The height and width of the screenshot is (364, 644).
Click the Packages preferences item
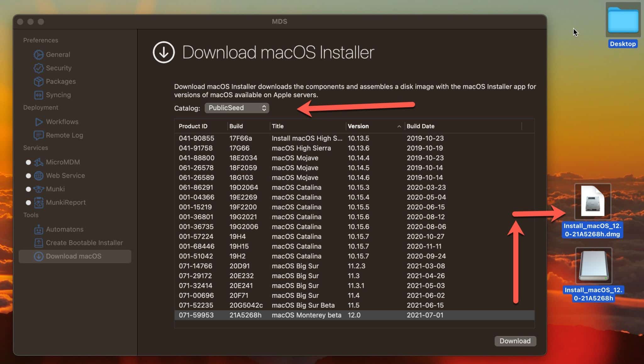click(x=60, y=81)
